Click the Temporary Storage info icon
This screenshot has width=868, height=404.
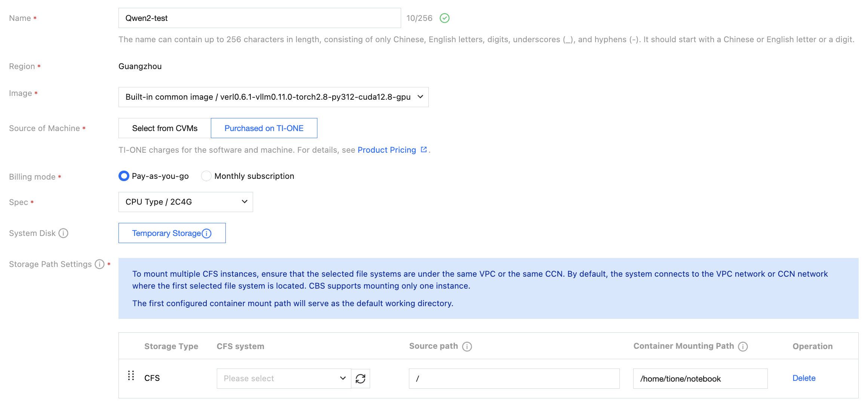[x=207, y=233]
